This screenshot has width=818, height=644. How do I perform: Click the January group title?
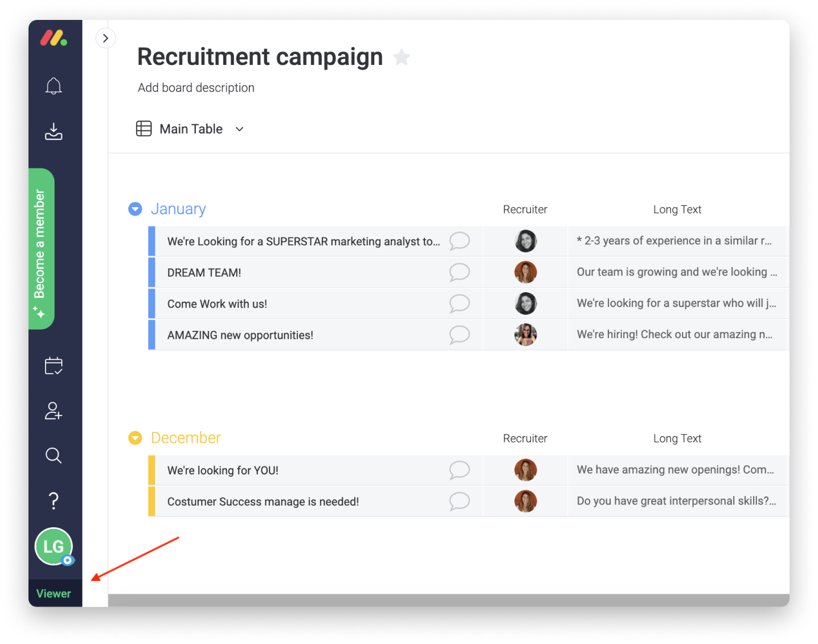[x=178, y=209]
